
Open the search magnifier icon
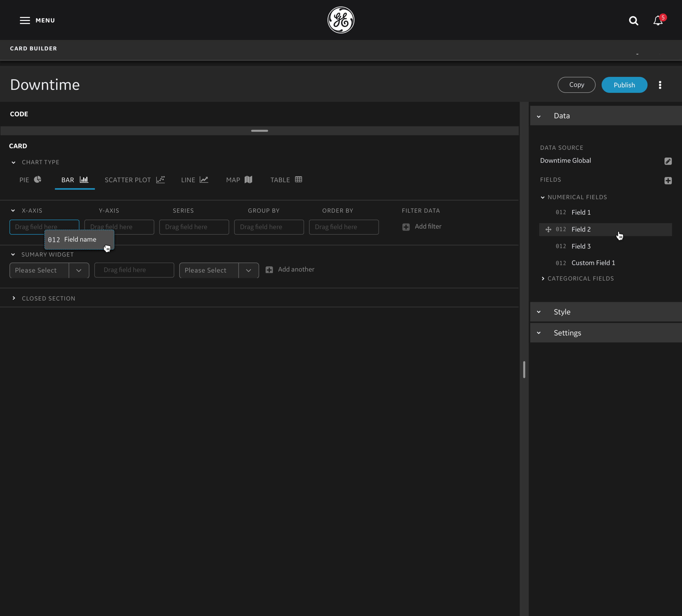[633, 21]
